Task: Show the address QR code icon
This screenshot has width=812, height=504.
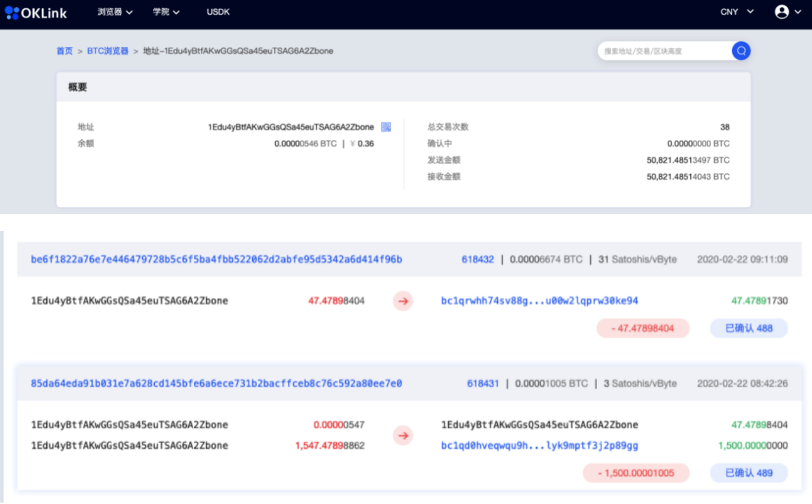Action: pos(386,127)
